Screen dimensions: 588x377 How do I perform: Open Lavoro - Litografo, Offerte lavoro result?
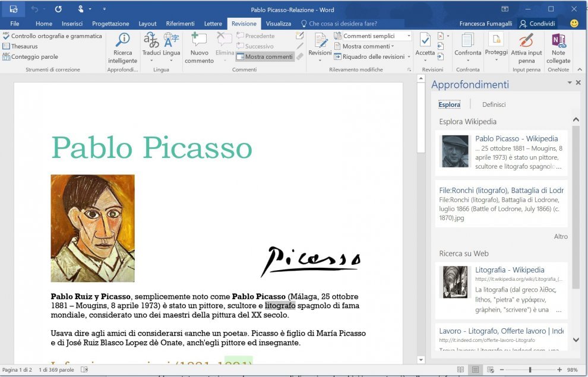[x=501, y=336]
